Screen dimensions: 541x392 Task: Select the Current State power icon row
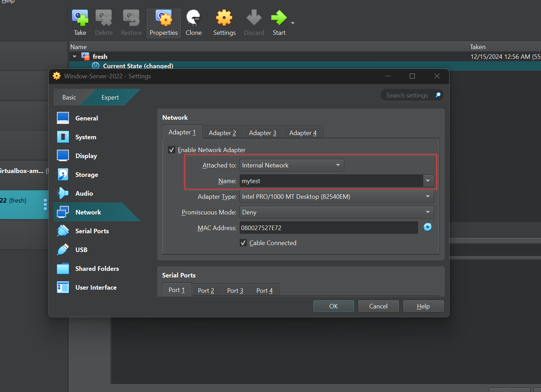tap(95, 66)
